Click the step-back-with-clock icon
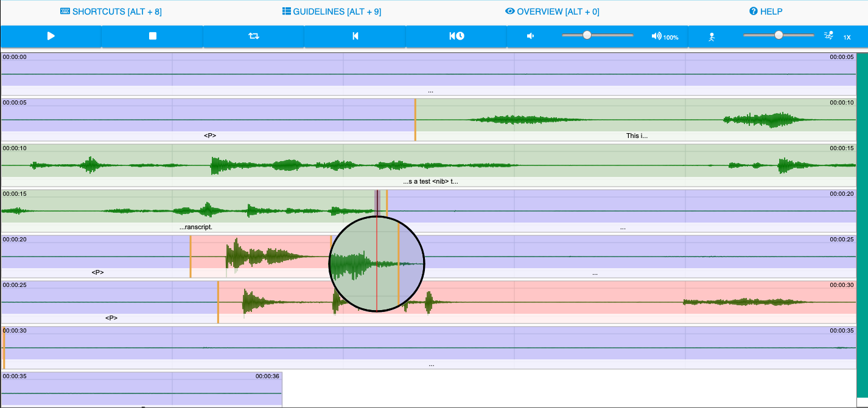 click(457, 36)
